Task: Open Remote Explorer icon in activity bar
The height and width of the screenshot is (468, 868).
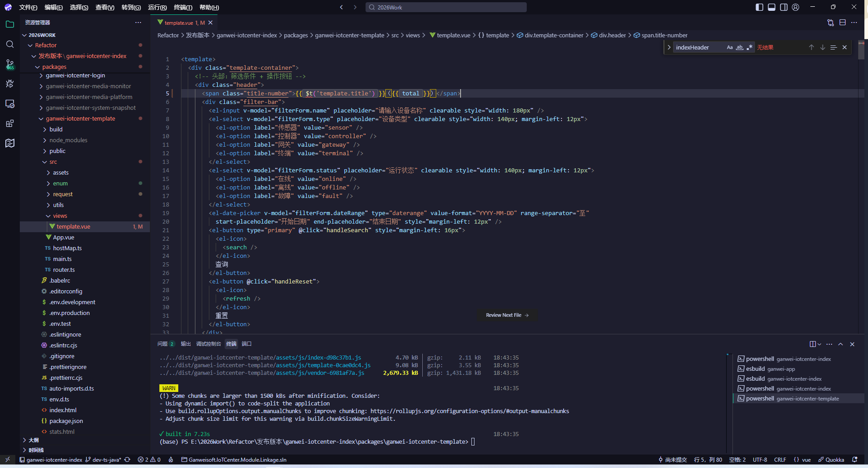Action: (10, 103)
